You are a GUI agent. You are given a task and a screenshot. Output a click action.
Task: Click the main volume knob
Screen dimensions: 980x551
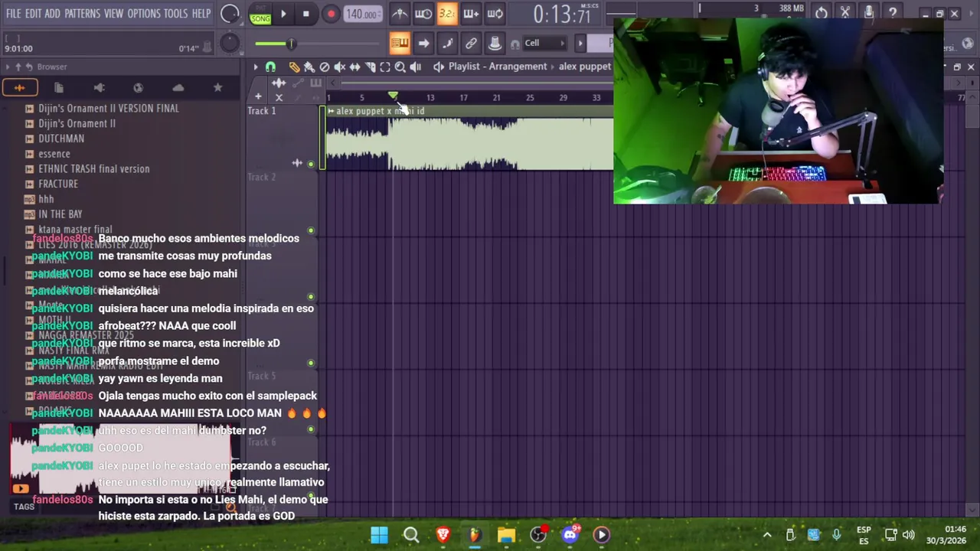[229, 14]
